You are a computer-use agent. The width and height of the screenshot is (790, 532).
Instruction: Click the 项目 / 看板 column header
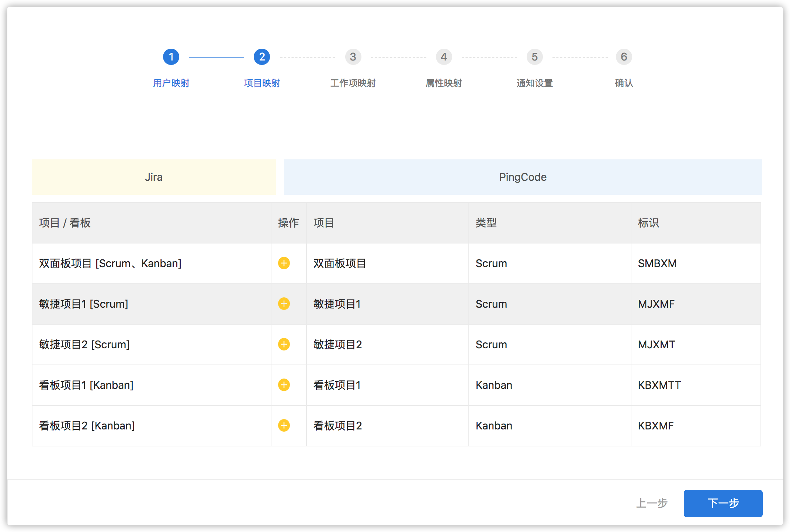tap(65, 223)
